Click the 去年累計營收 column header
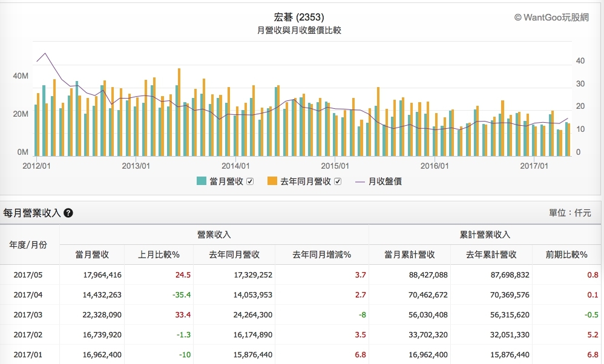This screenshot has height=364, width=604. pos(491,255)
